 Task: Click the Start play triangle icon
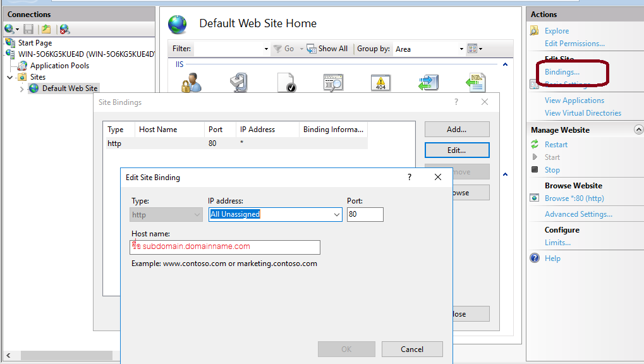coord(534,157)
